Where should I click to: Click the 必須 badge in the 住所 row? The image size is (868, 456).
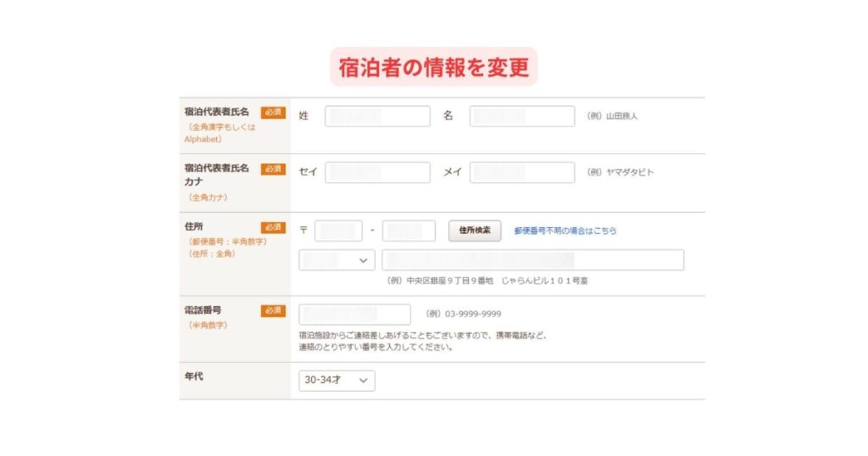(x=273, y=227)
